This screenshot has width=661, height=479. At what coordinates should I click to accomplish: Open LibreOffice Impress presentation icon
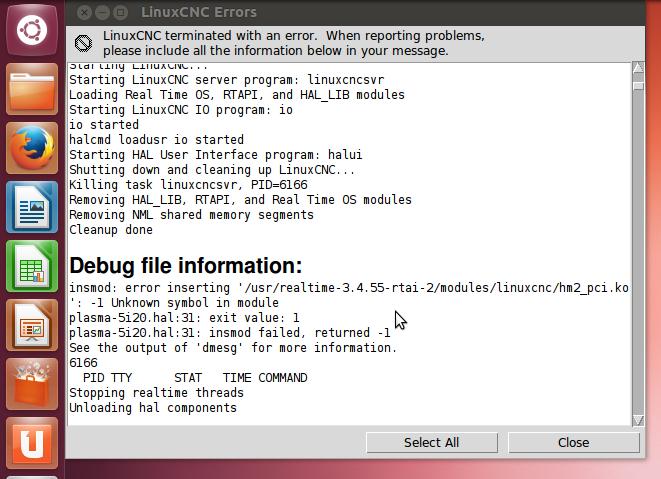click(32, 325)
